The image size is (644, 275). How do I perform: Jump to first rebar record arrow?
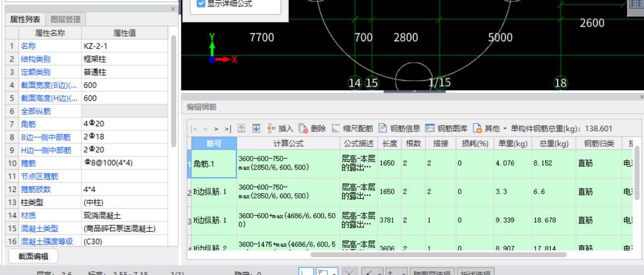[x=195, y=129]
